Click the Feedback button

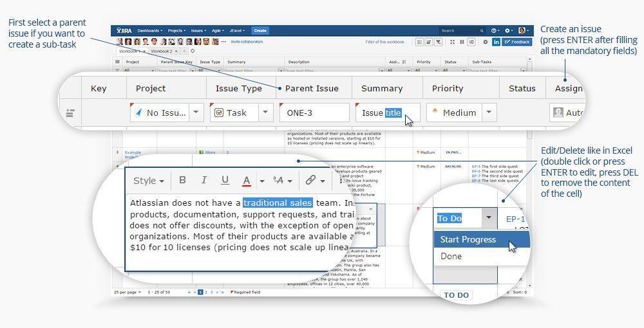516,42
